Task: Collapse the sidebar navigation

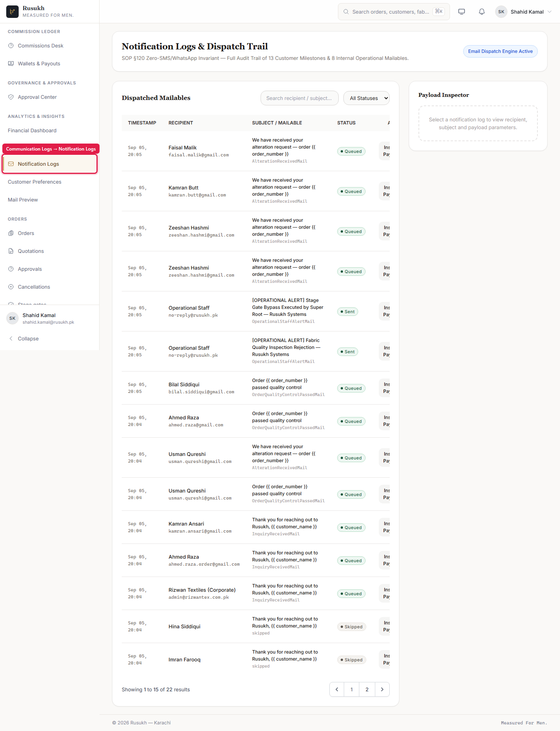Action: [28, 339]
